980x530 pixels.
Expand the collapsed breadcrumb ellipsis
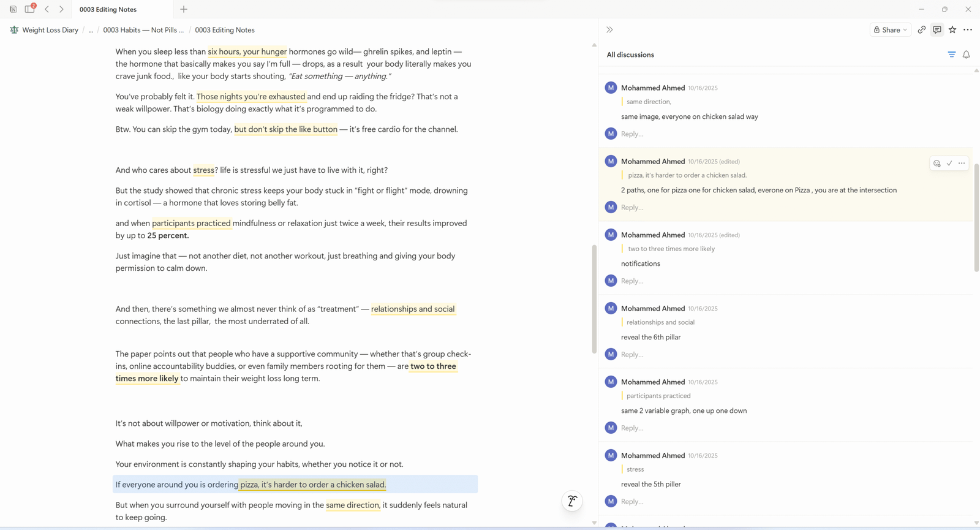(91, 30)
